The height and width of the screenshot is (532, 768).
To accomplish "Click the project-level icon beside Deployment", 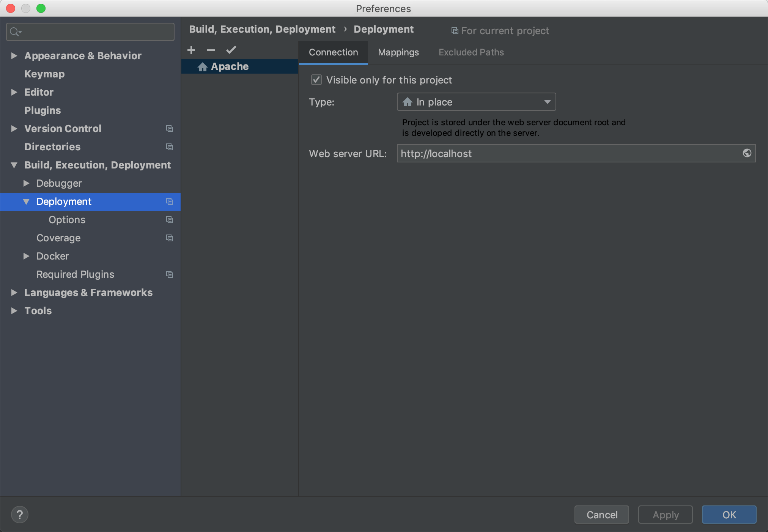I will tap(170, 201).
